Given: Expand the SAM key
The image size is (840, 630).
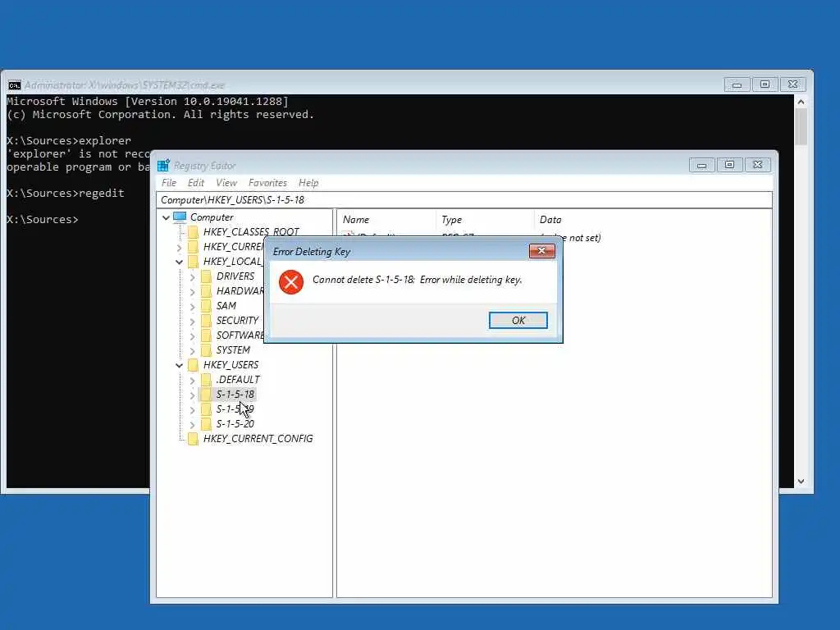Looking at the screenshot, I should tap(192, 307).
